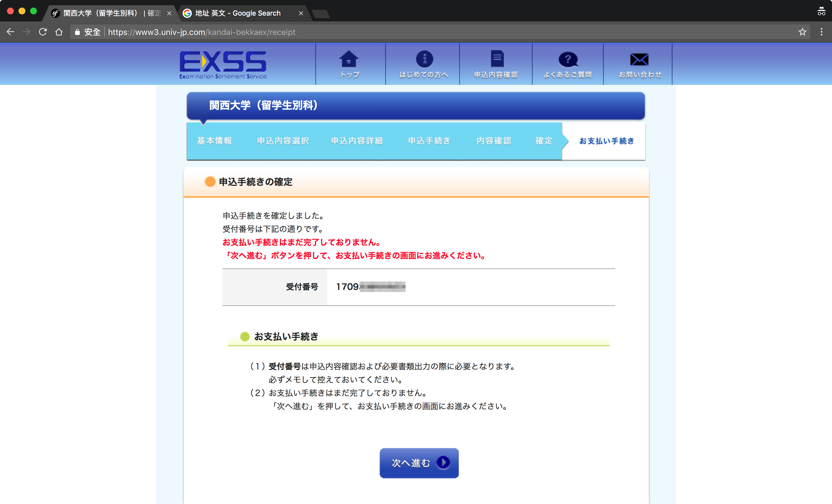Click the EXSS logo
The height and width of the screenshot is (504, 832).
coord(223,65)
